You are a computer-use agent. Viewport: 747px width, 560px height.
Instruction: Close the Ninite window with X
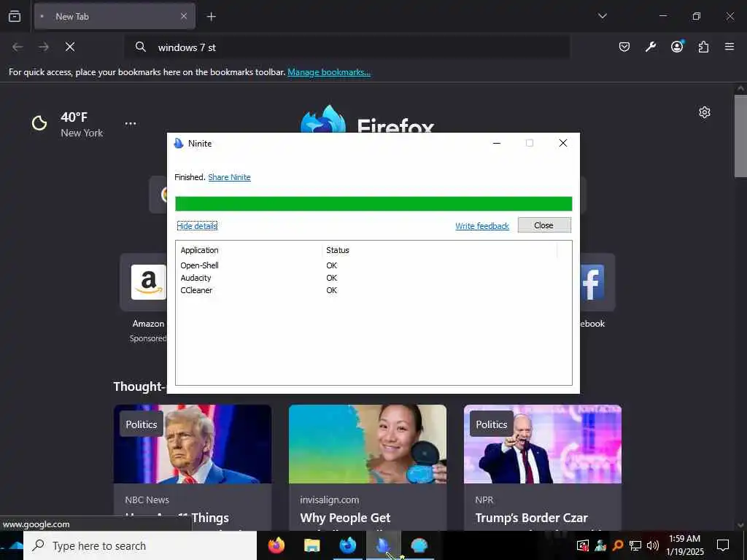(562, 143)
